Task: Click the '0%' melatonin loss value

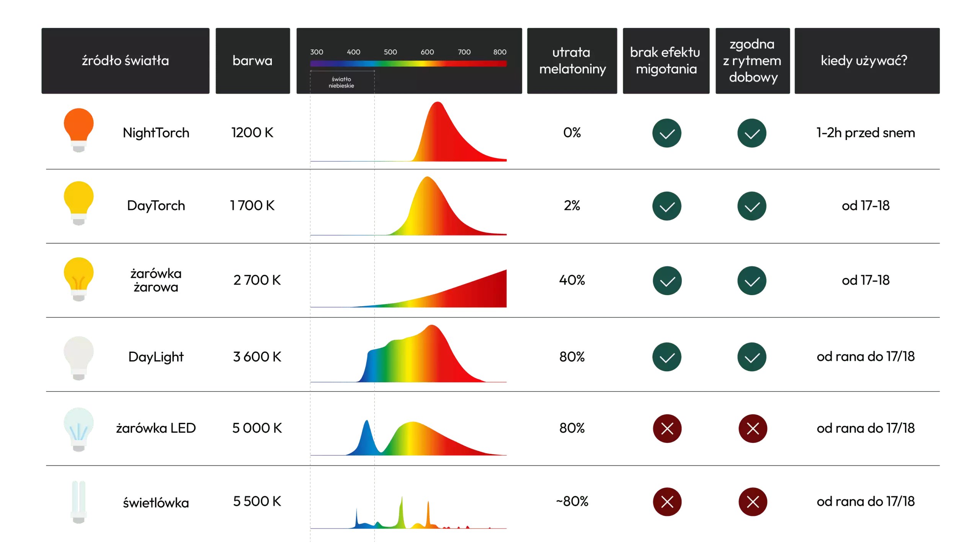Action: [x=572, y=132]
